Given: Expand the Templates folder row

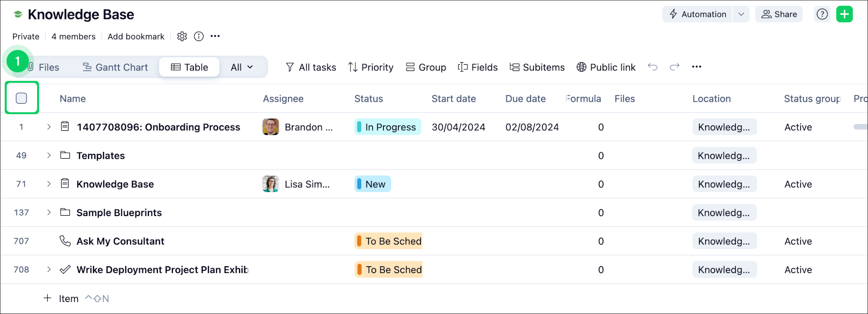Looking at the screenshot, I should [x=49, y=155].
